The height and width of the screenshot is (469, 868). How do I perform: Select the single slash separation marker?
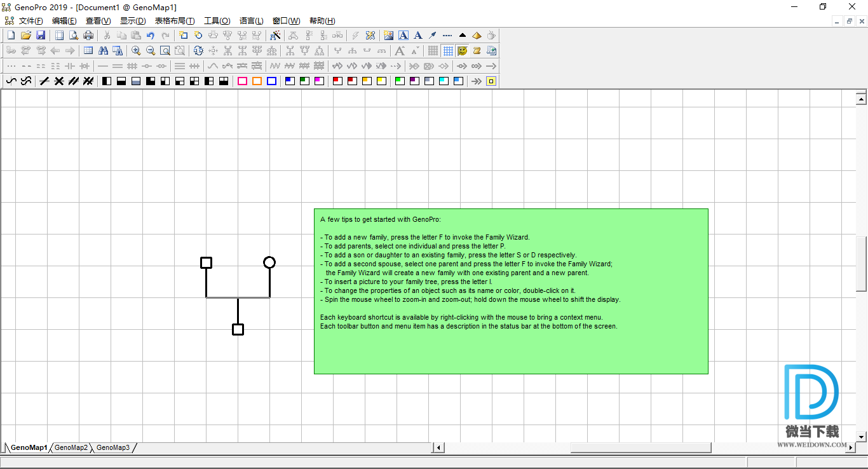pos(44,81)
